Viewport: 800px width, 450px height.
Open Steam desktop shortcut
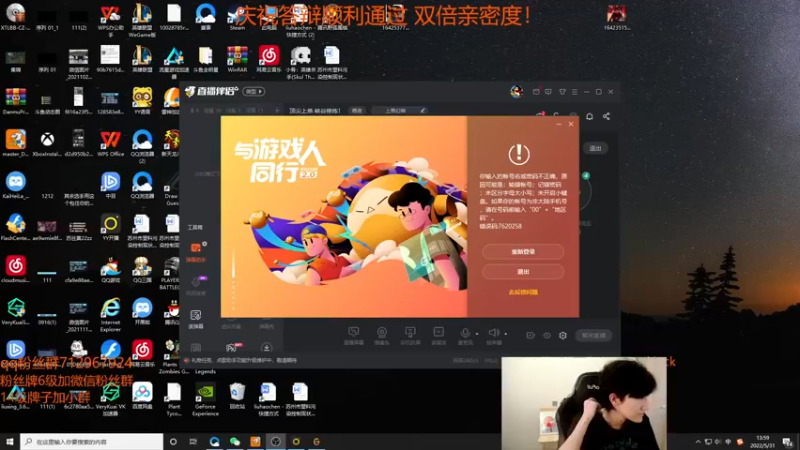(237, 17)
